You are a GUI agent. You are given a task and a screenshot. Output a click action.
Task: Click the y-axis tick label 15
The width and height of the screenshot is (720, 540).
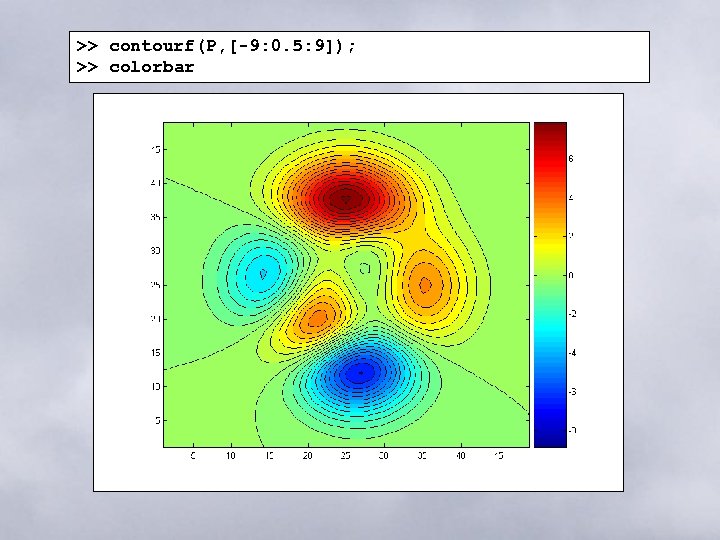click(x=156, y=353)
